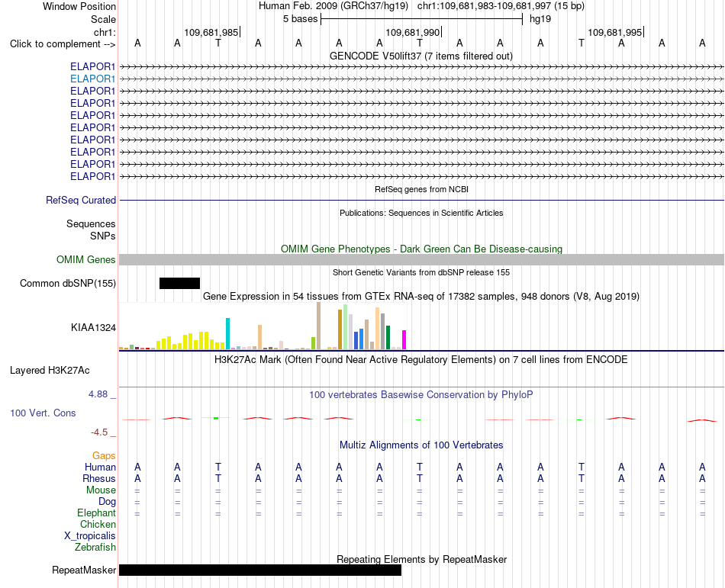
Task: Click the orange Gaps label
Action: 104,456
